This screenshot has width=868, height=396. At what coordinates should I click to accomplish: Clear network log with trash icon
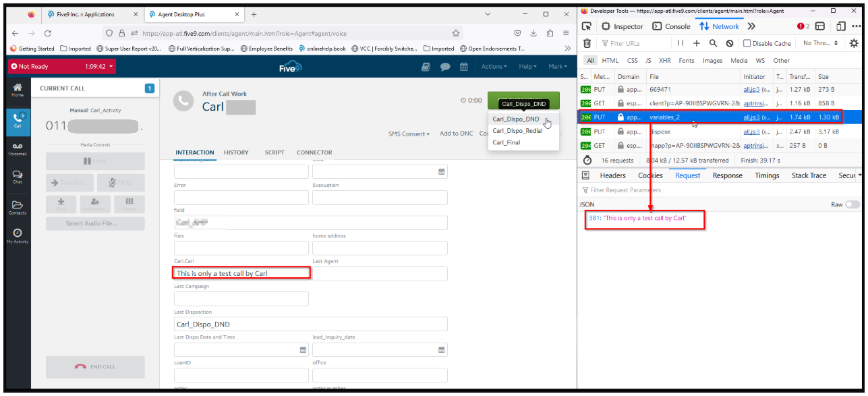coord(587,43)
